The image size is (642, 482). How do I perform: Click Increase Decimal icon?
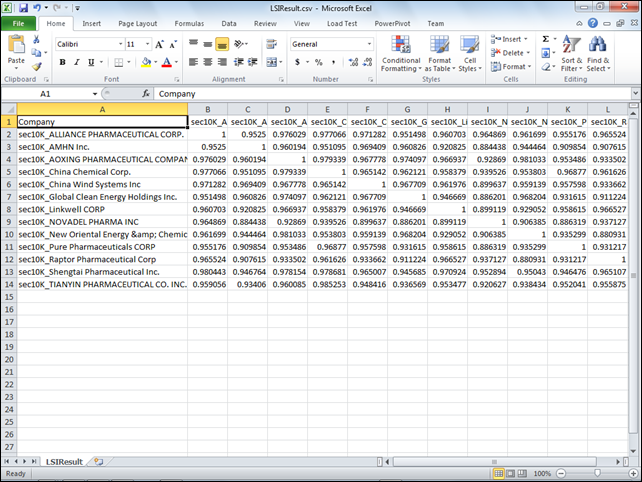pyautogui.click(x=353, y=62)
